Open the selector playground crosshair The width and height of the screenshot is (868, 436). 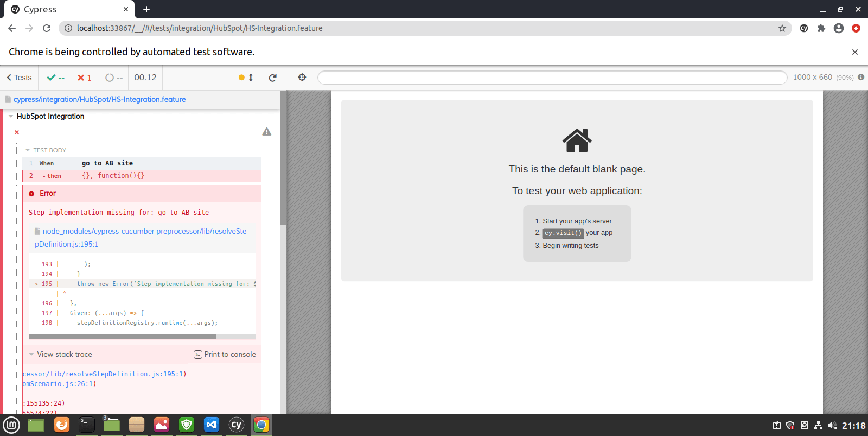302,78
